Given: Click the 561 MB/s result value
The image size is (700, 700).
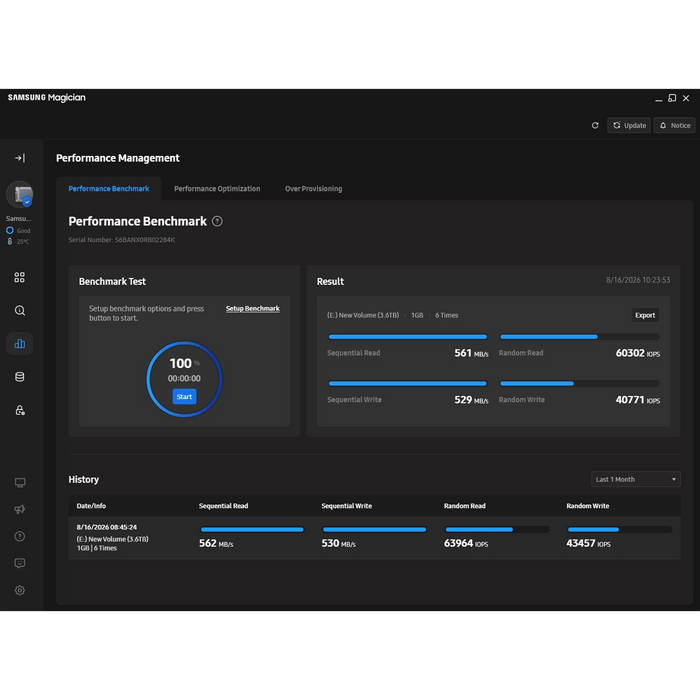Looking at the screenshot, I should 471,353.
